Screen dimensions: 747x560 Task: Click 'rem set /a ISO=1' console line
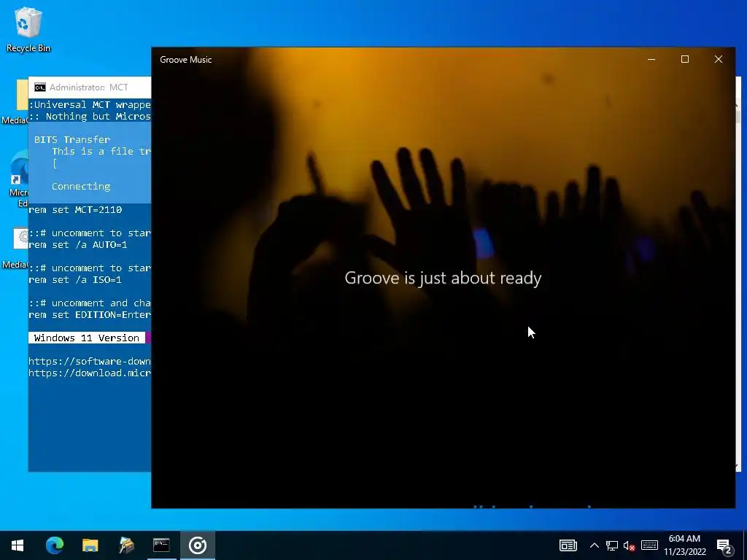(75, 280)
